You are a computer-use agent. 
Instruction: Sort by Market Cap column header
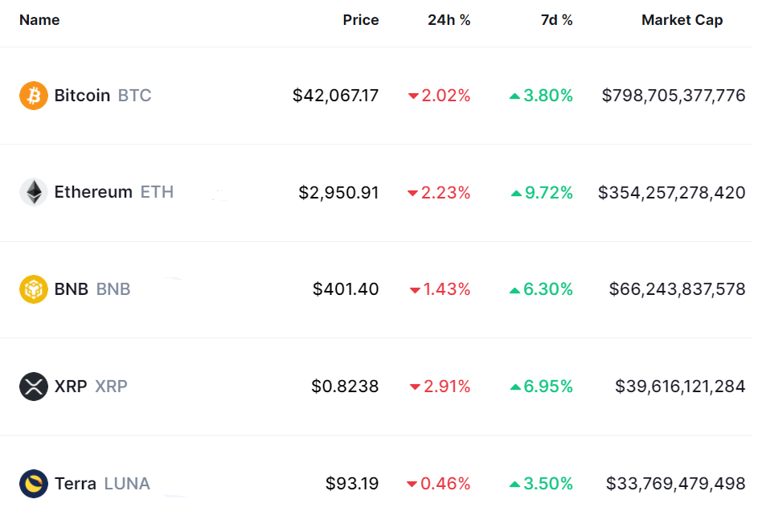(682, 20)
